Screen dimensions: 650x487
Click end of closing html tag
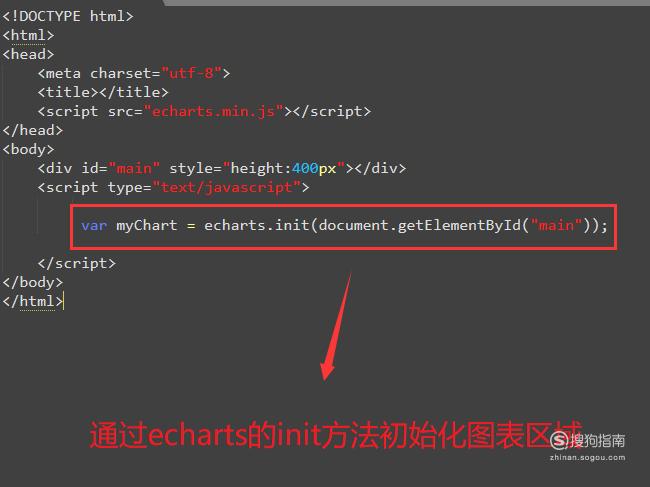tap(63, 301)
